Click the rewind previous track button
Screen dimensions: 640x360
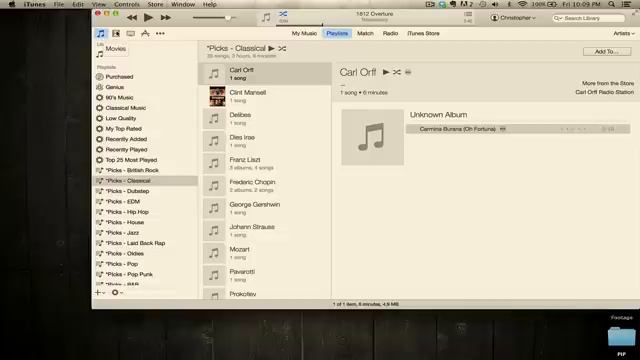[131, 18]
